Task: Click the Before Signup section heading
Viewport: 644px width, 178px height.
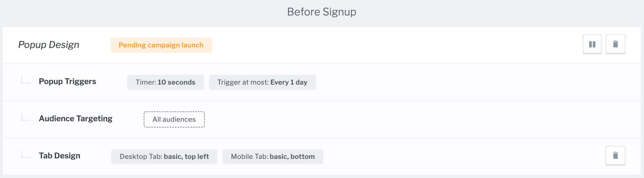Action: point(321,12)
